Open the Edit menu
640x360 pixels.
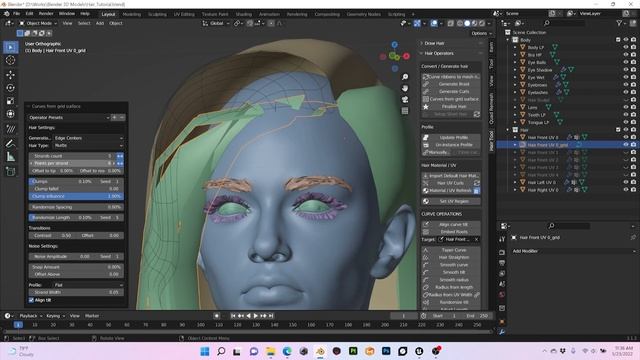29,13
